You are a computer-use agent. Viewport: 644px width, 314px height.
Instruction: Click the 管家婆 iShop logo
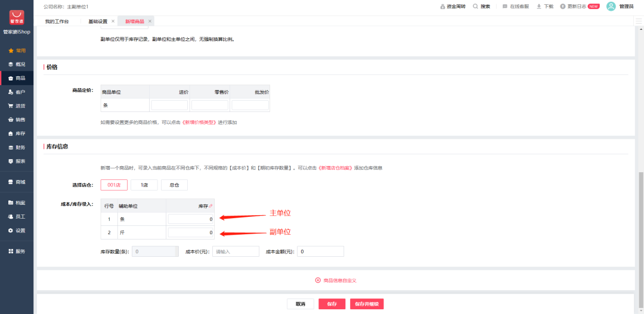(x=17, y=18)
